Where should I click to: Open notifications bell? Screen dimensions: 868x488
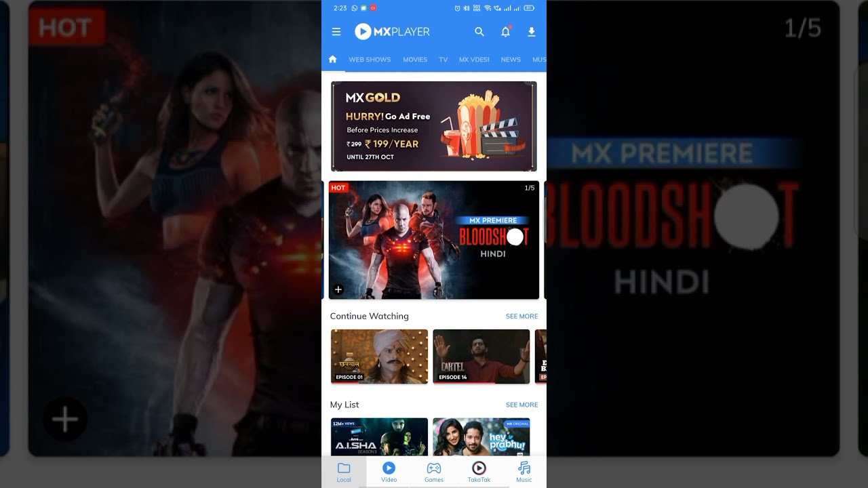coord(506,32)
